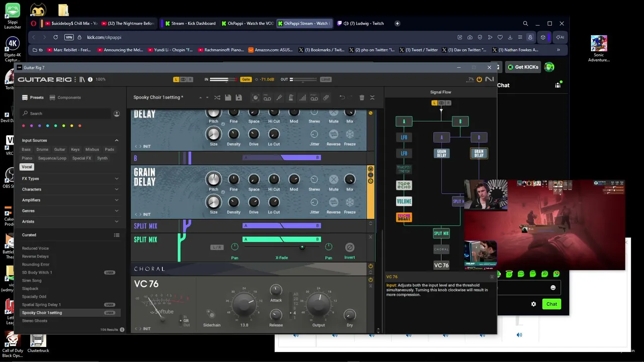Switch to the Components tab
644x362 pixels.
pos(65,98)
